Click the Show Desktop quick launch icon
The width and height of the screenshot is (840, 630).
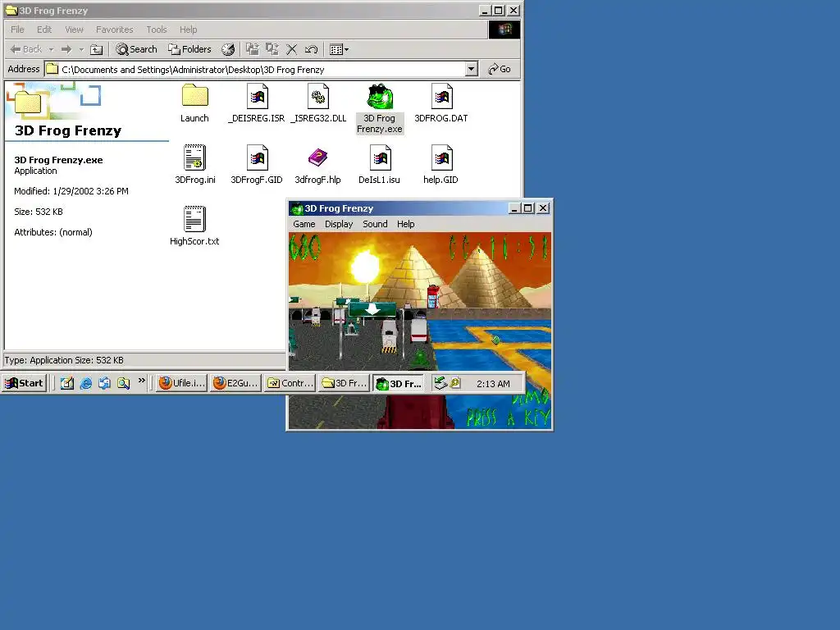pos(67,383)
